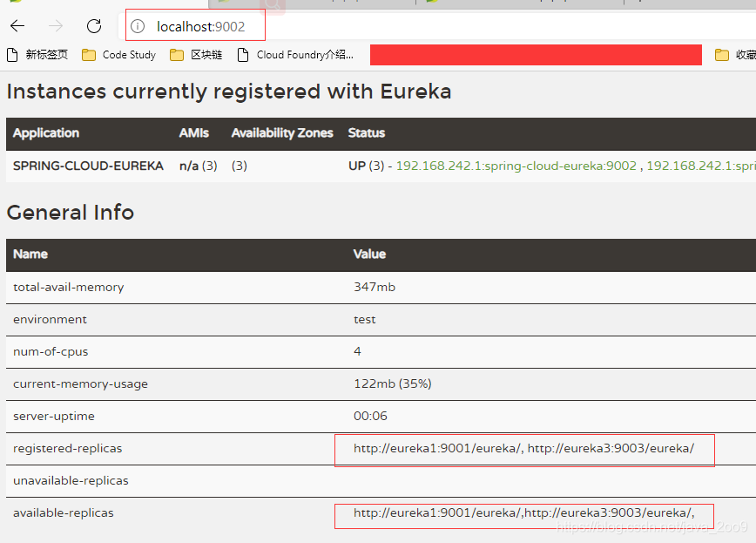Click the browser back arrow
The height and width of the screenshot is (543, 756).
17,25
